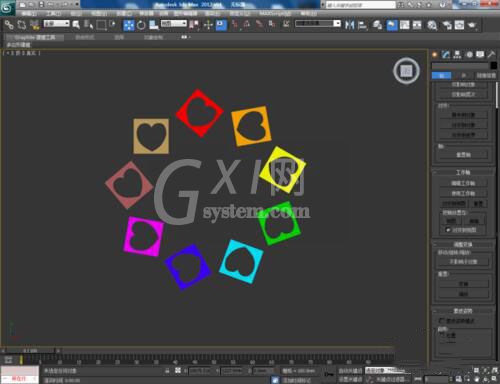The width and height of the screenshot is (500, 384).
Task: Click the red heart frame object
Action: (199, 113)
